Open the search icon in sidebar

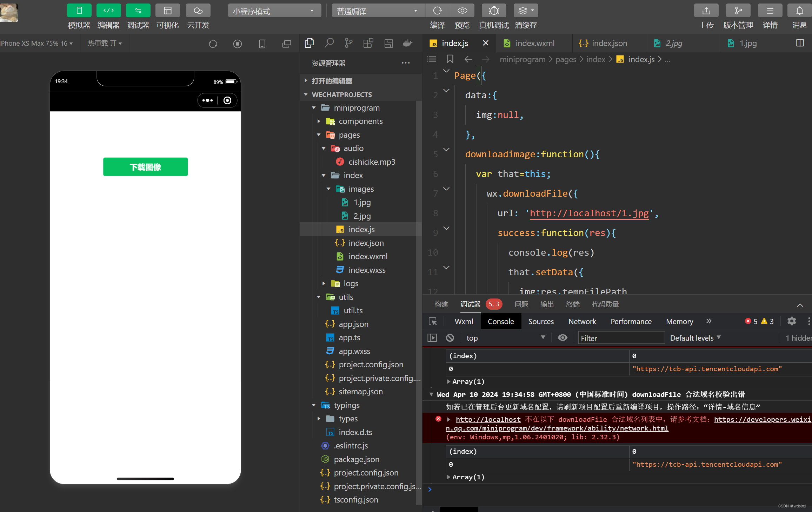[x=329, y=43]
